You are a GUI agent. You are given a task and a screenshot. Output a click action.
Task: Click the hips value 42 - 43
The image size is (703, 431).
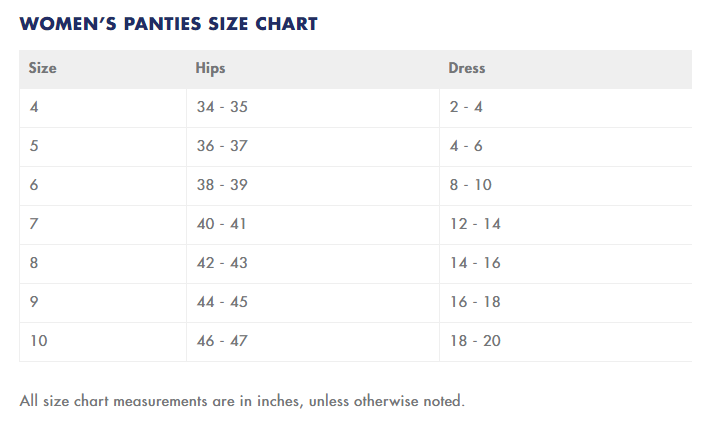click(222, 263)
